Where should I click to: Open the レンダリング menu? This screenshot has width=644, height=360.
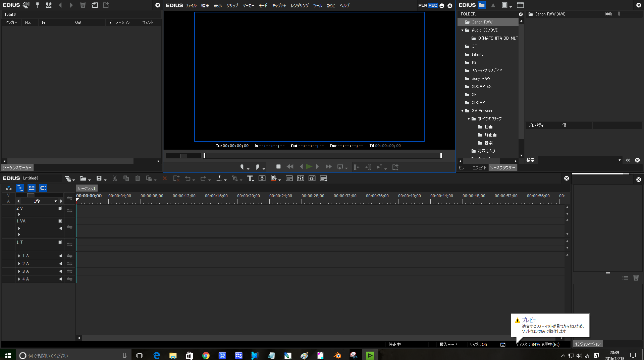[300, 5]
